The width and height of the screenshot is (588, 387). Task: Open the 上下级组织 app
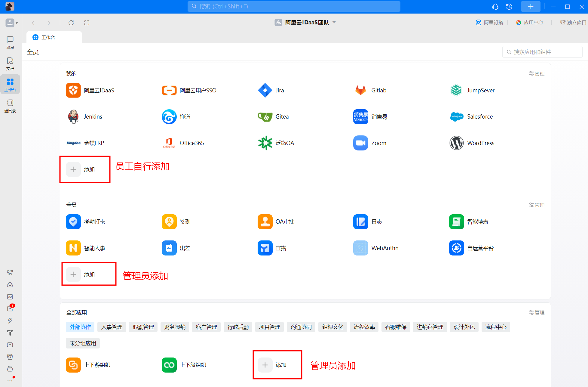tap(184, 365)
